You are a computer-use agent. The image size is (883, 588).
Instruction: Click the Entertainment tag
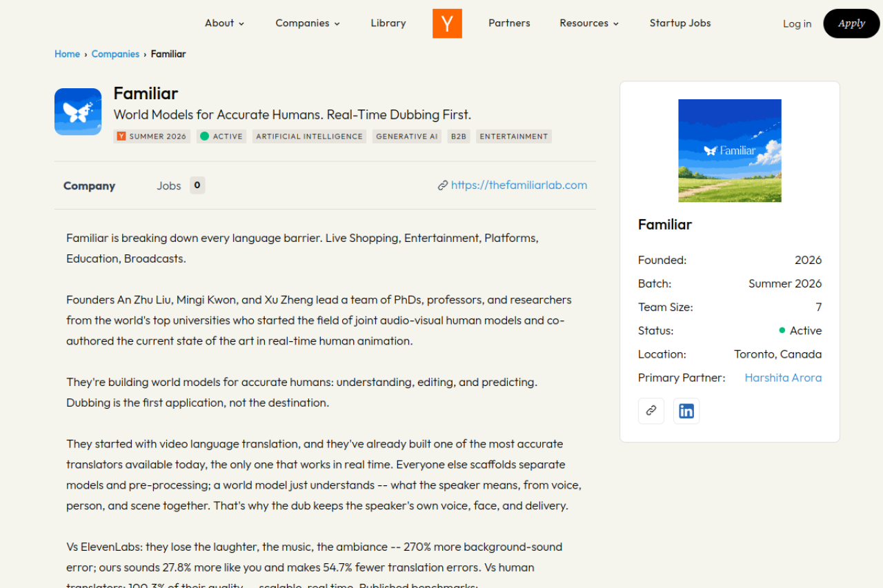[514, 136]
